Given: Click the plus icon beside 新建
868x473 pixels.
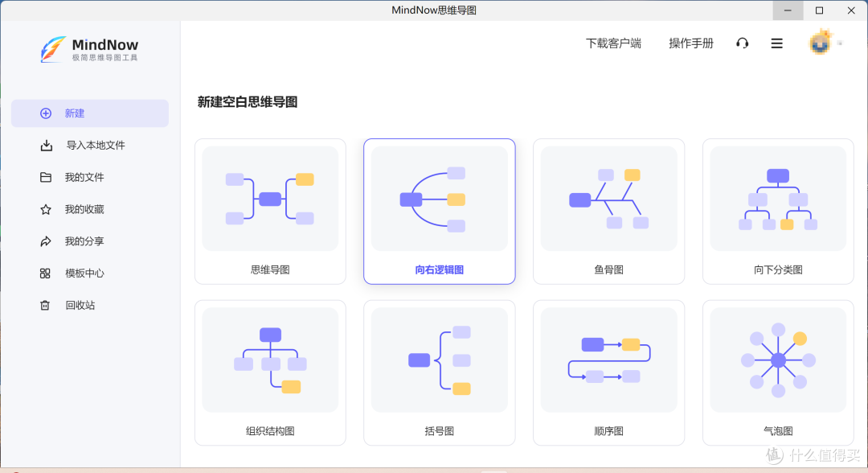Looking at the screenshot, I should tap(46, 113).
